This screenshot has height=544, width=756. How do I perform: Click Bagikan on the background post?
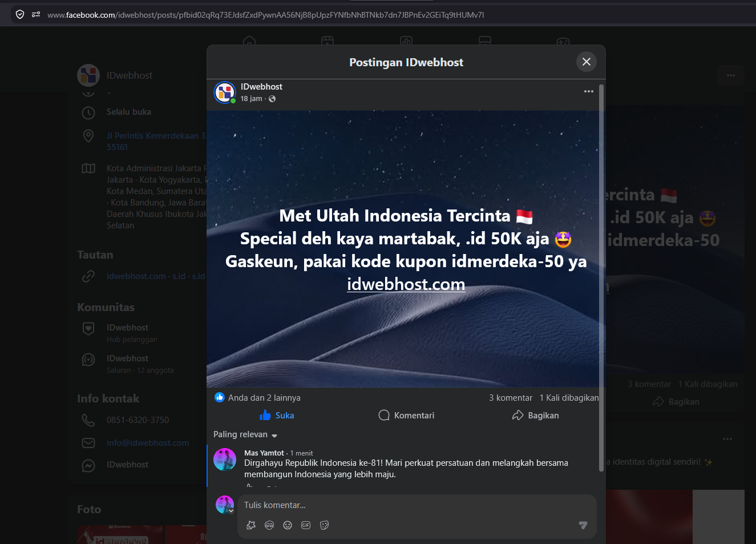(x=676, y=402)
